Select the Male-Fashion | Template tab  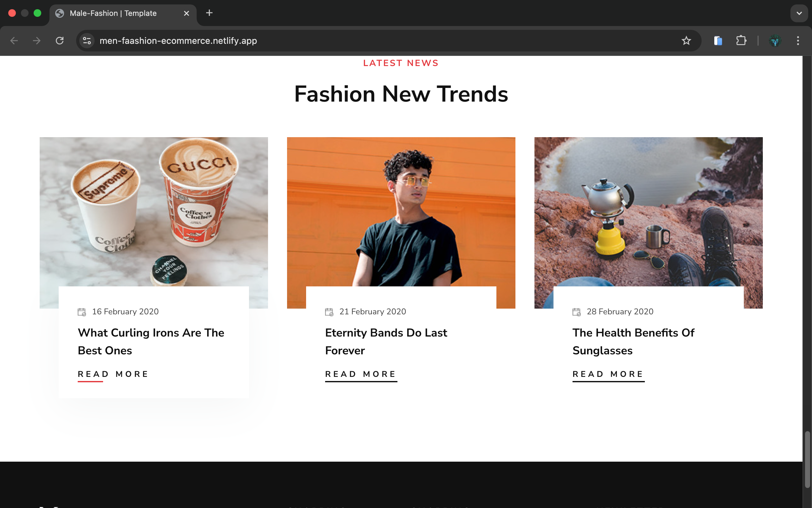pos(123,13)
